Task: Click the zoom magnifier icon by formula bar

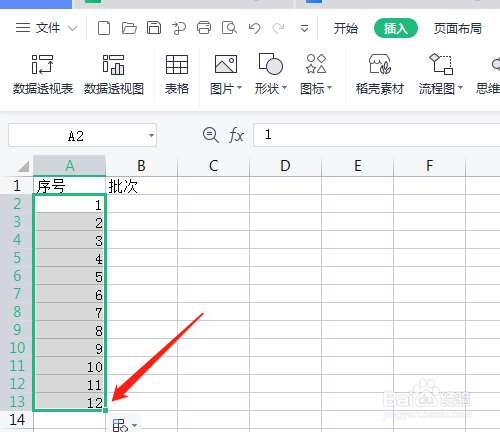Action: click(211, 135)
